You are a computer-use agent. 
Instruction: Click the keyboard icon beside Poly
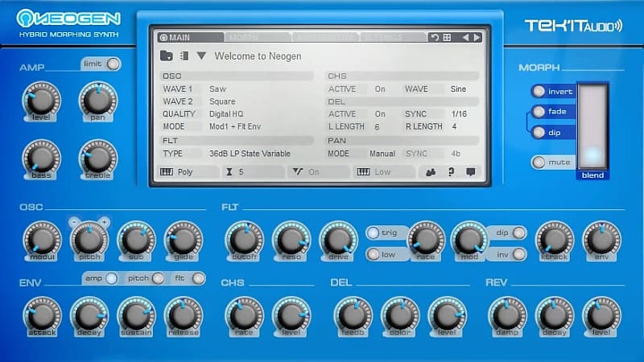click(167, 171)
